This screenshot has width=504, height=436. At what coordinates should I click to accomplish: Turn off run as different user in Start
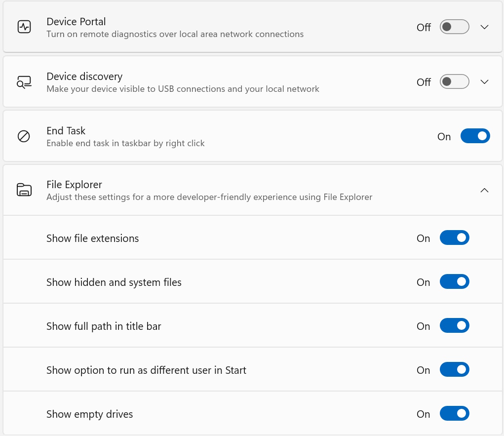coord(454,369)
